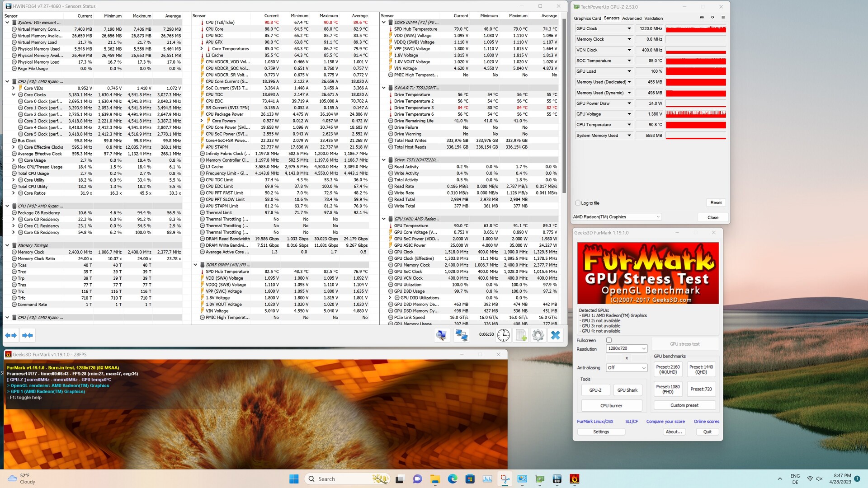Open Microsoft Store on taskbar
868x488 pixels.
coord(470,479)
